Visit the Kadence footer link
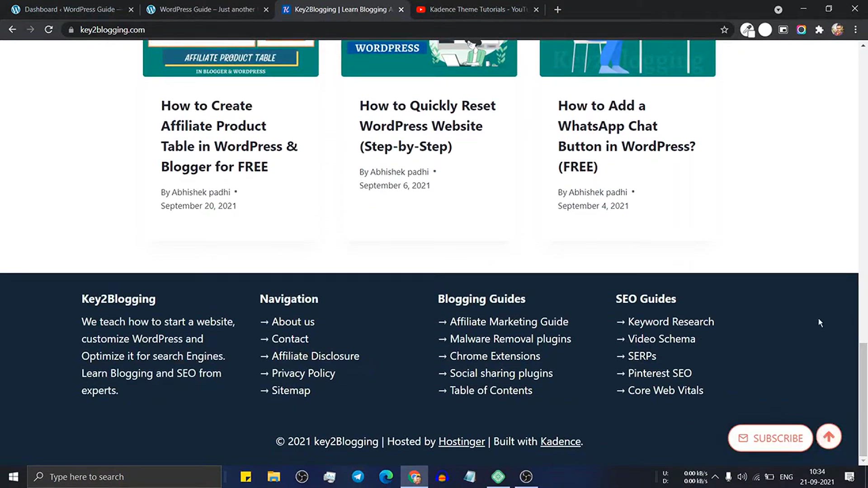 click(561, 441)
